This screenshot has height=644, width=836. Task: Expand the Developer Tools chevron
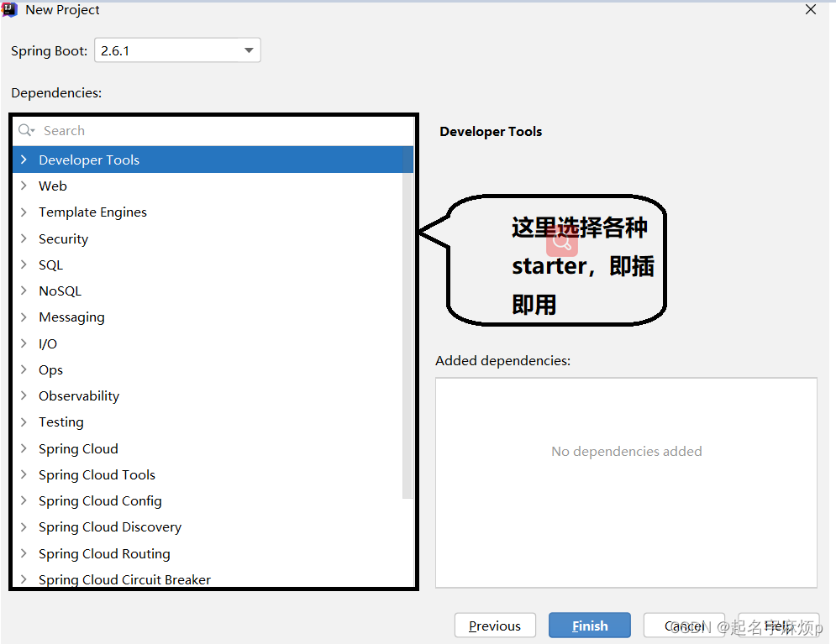tap(24, 160)
